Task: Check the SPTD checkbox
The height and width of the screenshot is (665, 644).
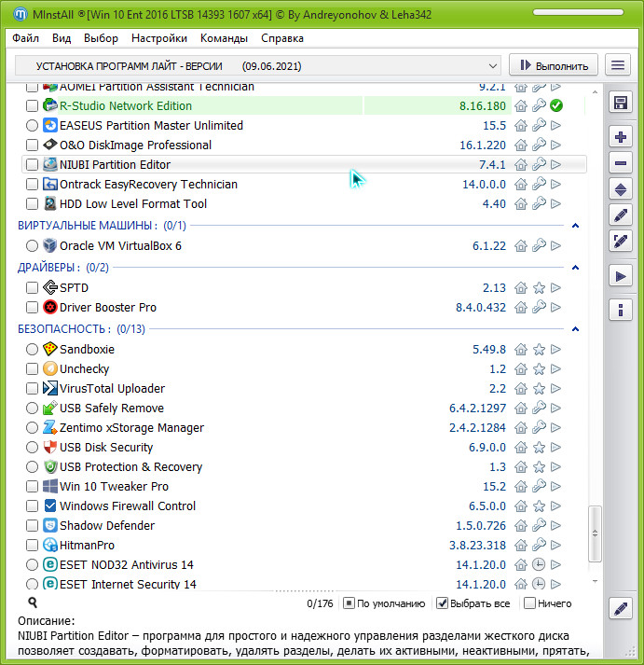Action: (x=33, y=288)
